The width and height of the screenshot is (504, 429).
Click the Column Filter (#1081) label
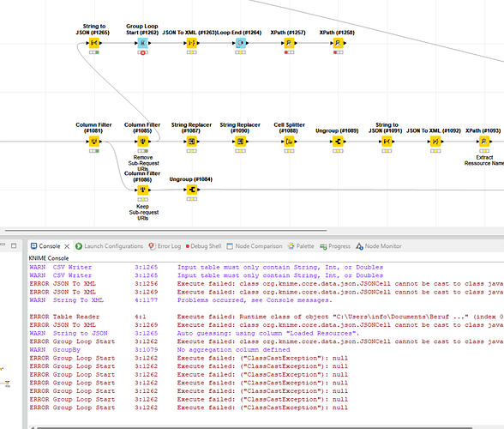pyautogui.click(x=93, y=128)
